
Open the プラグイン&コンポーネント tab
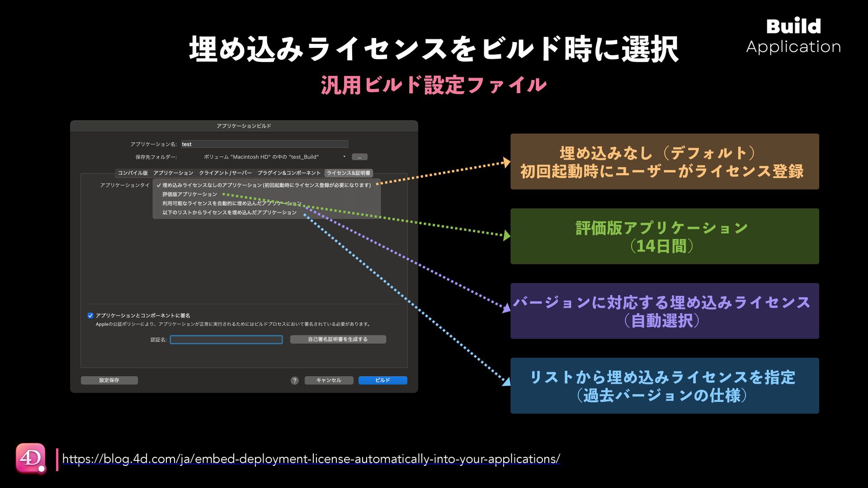click(x=289, y=173)
